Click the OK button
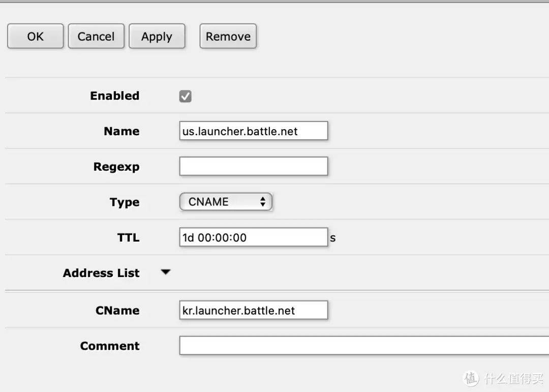 coord(35,37)
